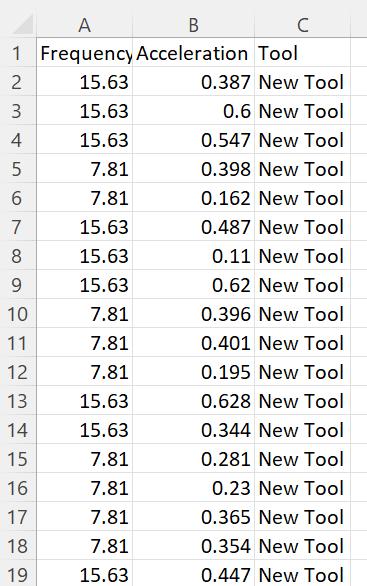Click the Frequency header cell
The height and width of the screenshot is (586, 367).
click(84, 53)
